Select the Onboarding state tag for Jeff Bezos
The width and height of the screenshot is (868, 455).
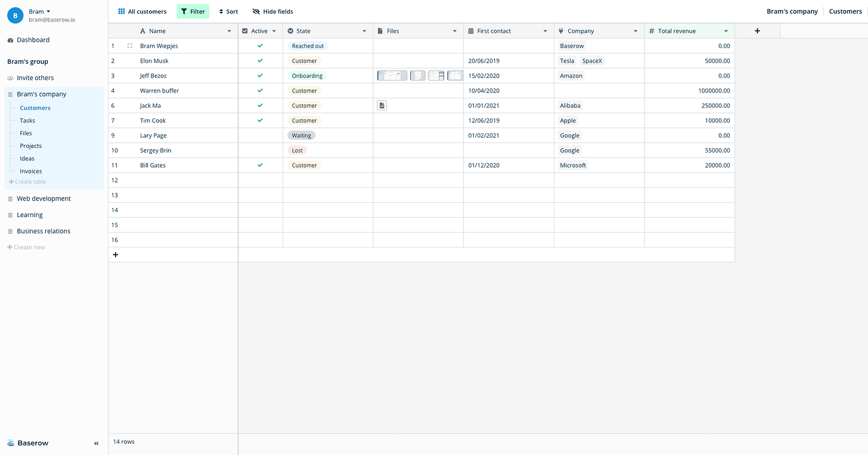(x=307, y=76)
